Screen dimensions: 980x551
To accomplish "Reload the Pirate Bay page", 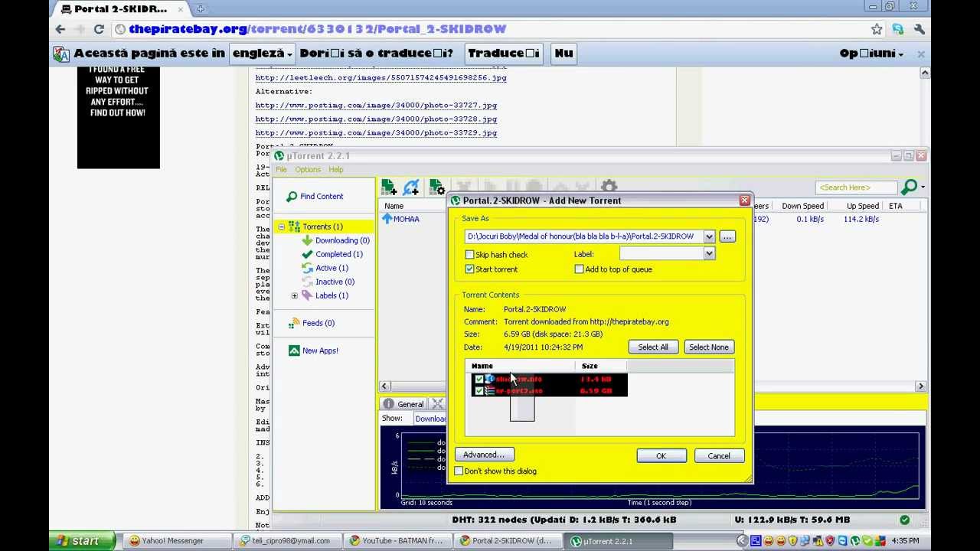I will (99, 29).
